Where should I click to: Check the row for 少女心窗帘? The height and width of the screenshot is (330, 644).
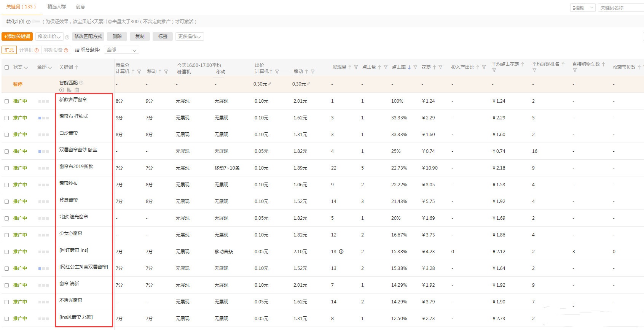tap(6, 235)
